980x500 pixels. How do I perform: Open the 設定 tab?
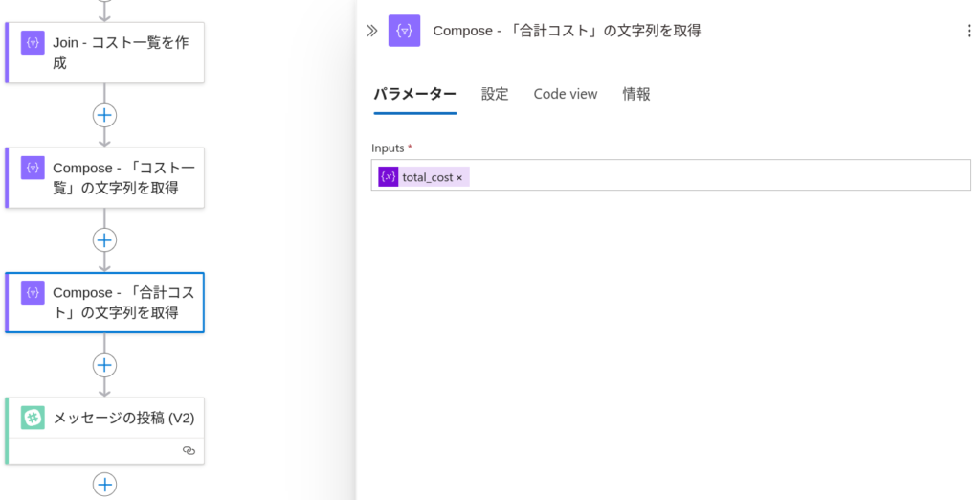[495, 94]
